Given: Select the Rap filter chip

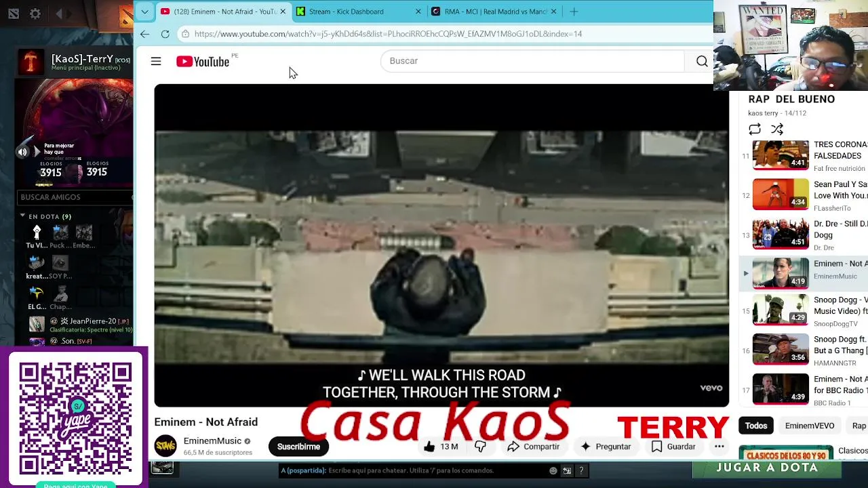Looking at the screenshot, I should (859, 426).
